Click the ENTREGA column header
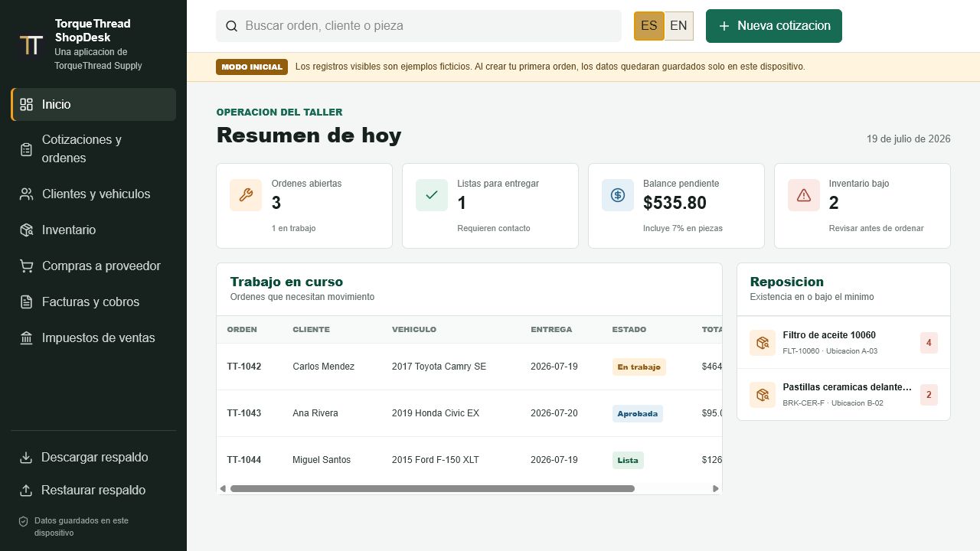The width and height of the screenshot is (980, 551). pyautogui.click(x=551, y=330)
